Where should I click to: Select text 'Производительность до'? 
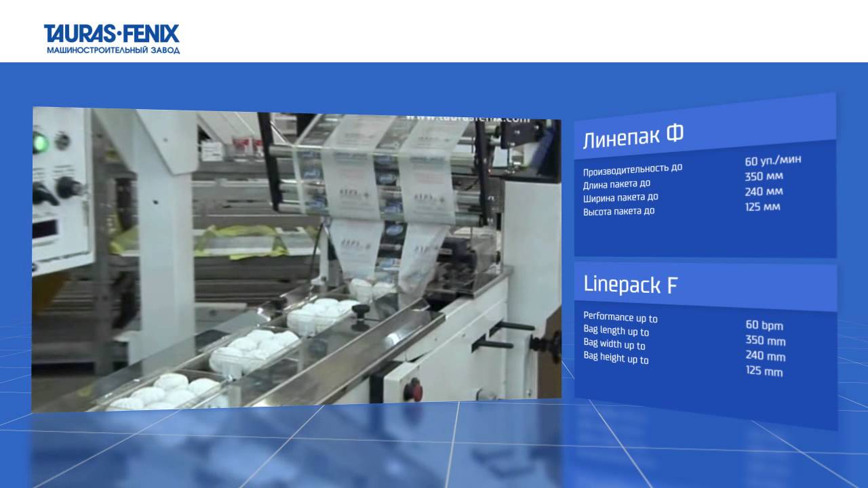633,169
